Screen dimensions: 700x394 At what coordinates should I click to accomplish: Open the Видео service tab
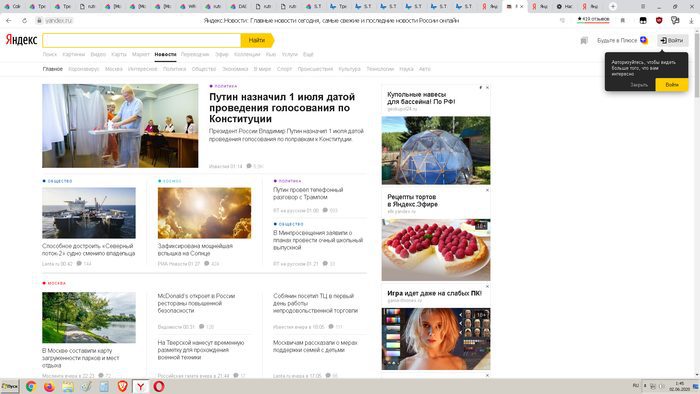pos(98,54)
